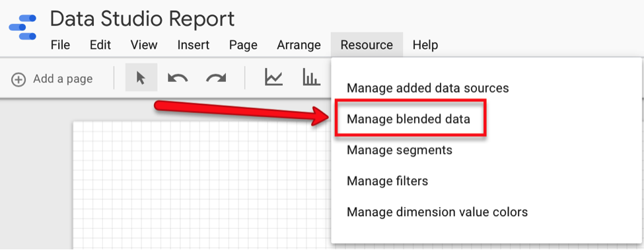The image size is (644, 250).
Task: Redo the last action
Action: (216, 78)
